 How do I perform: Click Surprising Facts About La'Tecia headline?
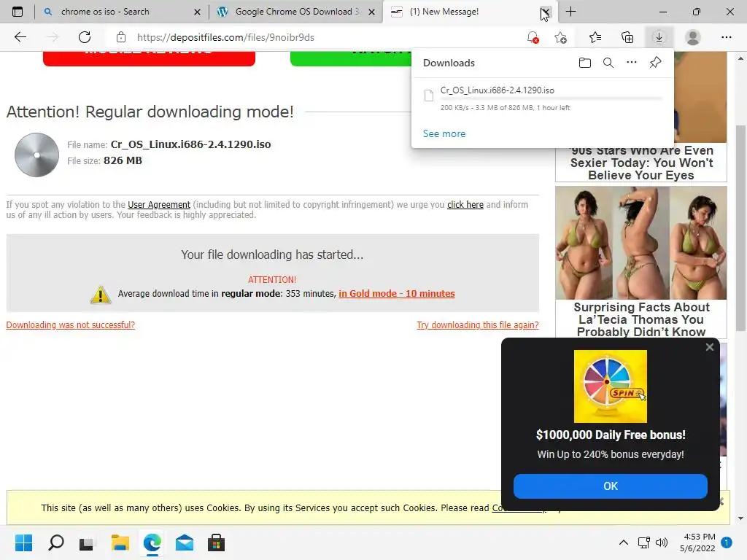641,319
